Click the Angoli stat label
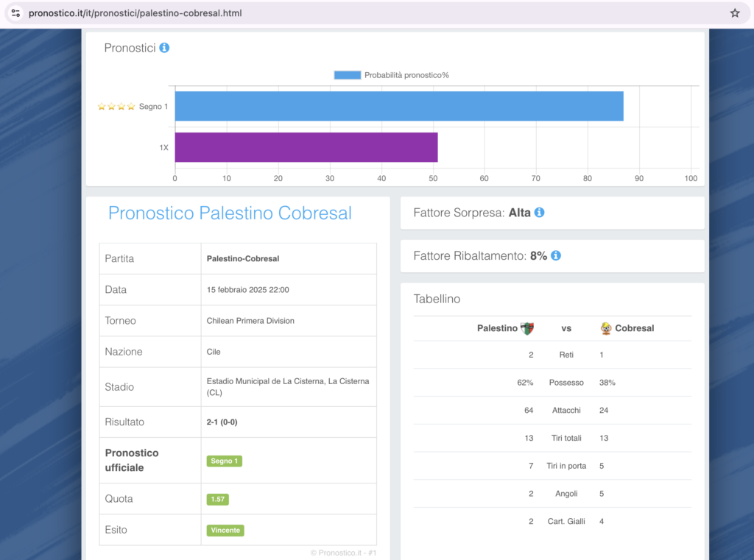754x560 pixels. pyautogui.click(x=566, y=494)
